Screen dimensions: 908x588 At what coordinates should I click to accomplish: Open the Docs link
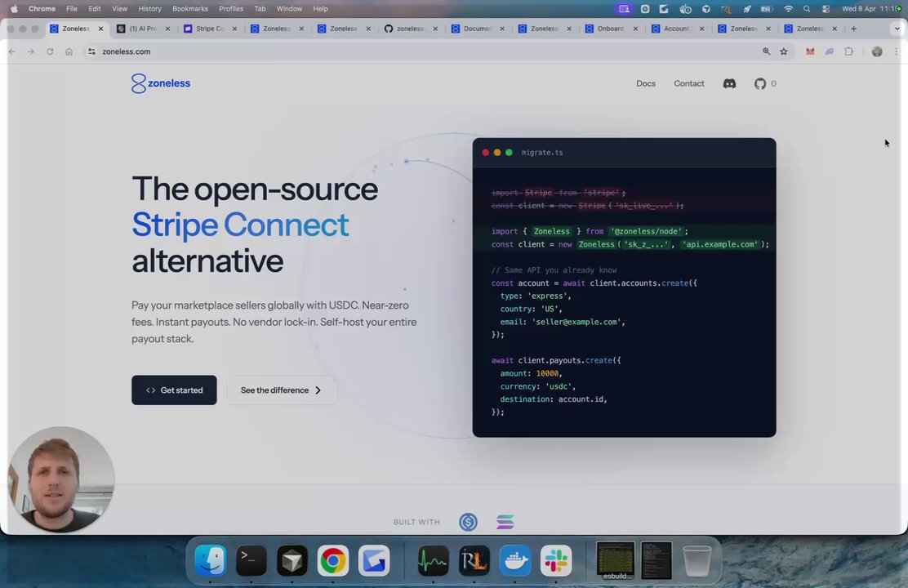click(x=646, y=83)
